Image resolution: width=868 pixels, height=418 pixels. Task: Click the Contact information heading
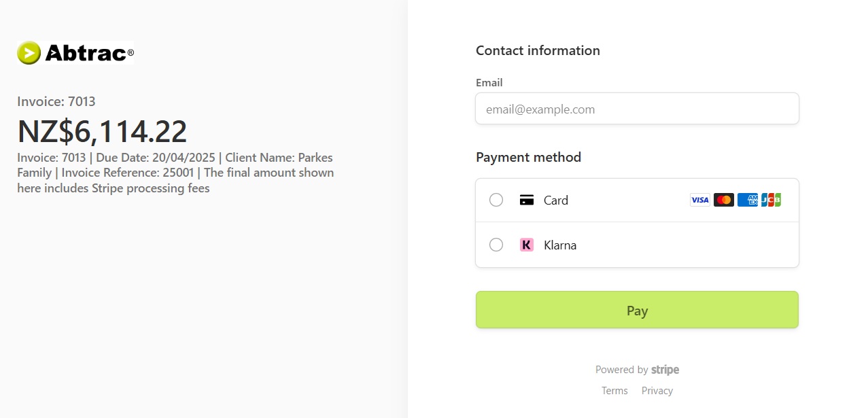[x=538, y=50]
